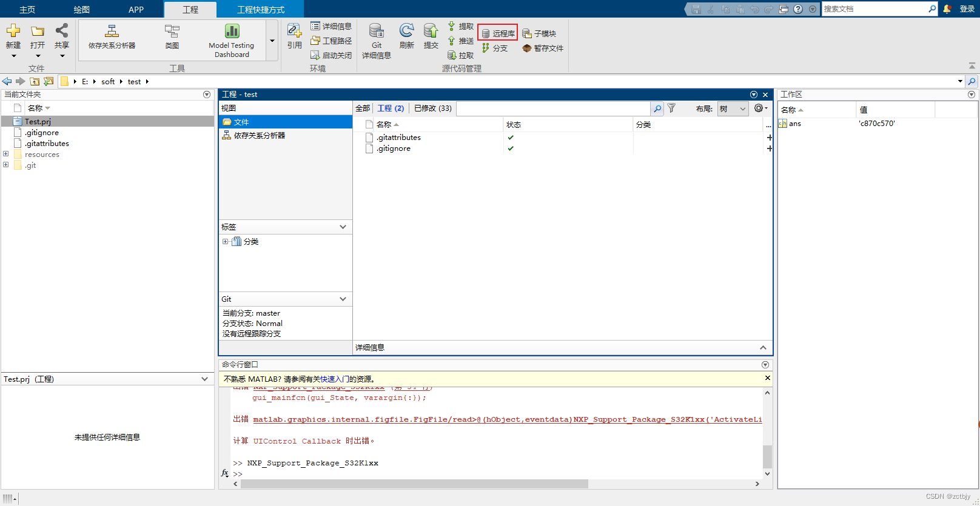
Task: Click the address bar search magnifier
Action: 972,81
